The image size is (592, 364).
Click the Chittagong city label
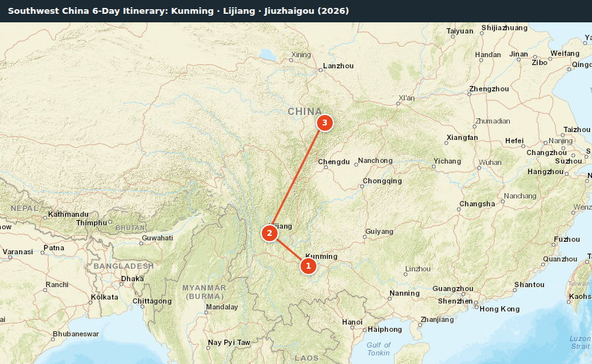click(x=152, y=302)
